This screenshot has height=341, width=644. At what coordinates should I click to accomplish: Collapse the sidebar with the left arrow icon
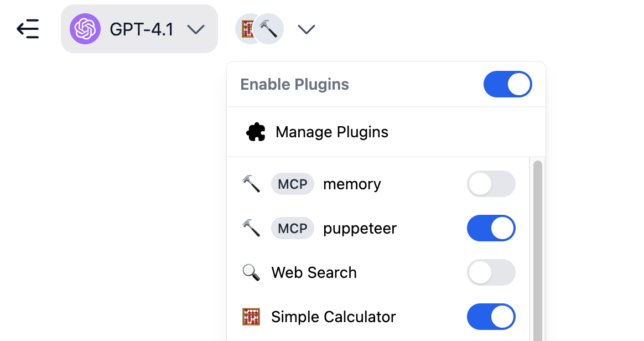(x=28, y=29)
